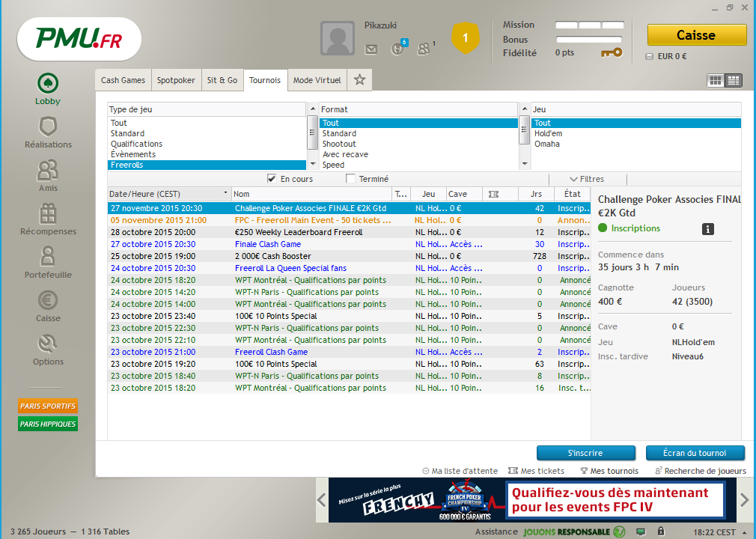
Task: Open PARIS SPORTIFS button
Action: pos(48,406)
